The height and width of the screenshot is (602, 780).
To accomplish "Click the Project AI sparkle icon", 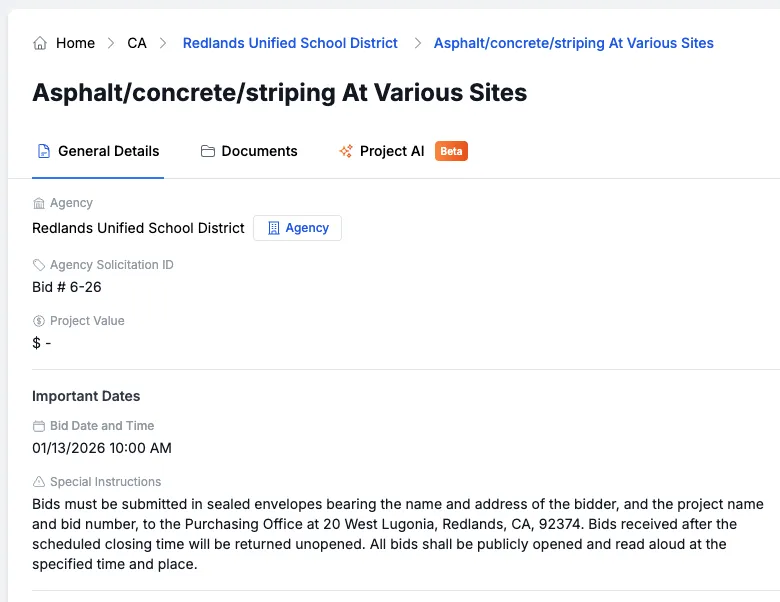I will coord(346,151).
